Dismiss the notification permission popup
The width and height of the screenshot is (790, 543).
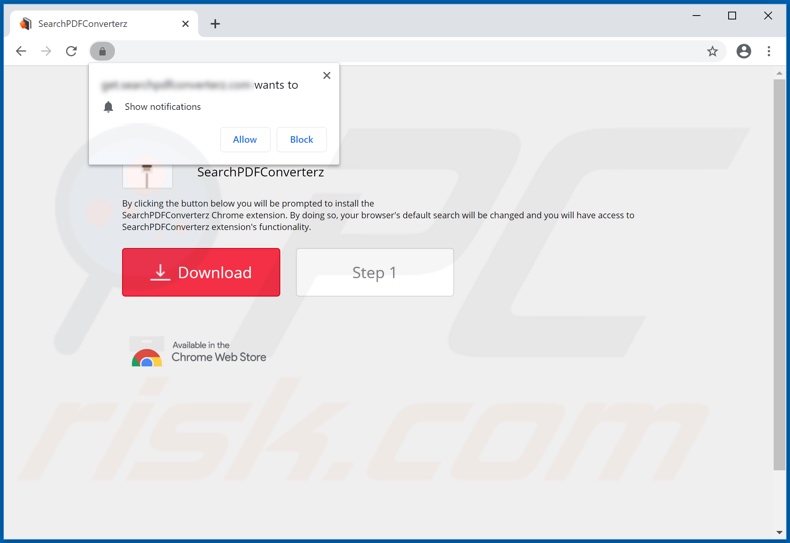pos(326,76)
